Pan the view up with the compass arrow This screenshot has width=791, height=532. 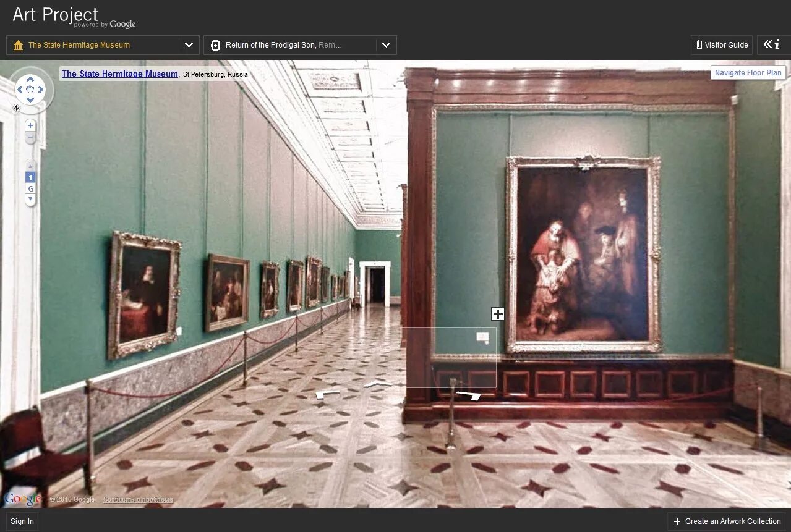[x=30, y=80]
